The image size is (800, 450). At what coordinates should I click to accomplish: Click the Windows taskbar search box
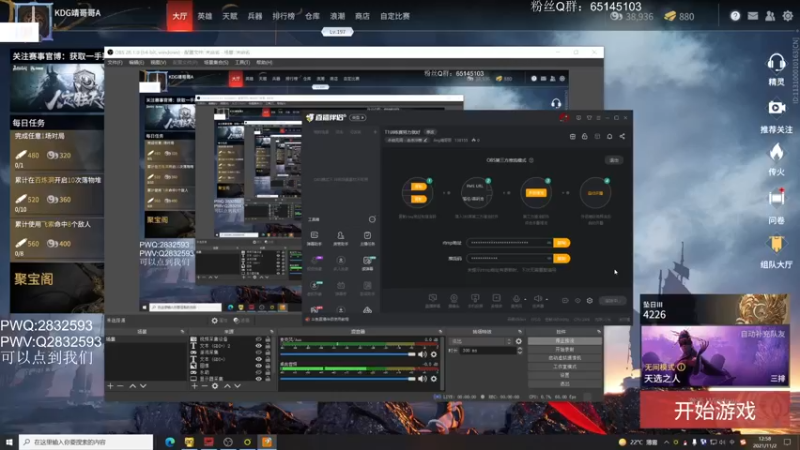tap(86, 442)
